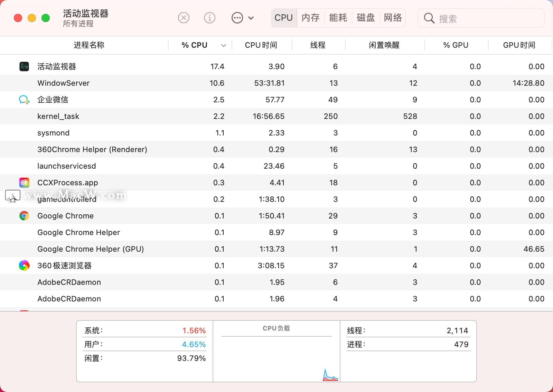Sort by GPU 时间 column header
The width and height of the screenshot is (553, 392).
click(519, 45)
